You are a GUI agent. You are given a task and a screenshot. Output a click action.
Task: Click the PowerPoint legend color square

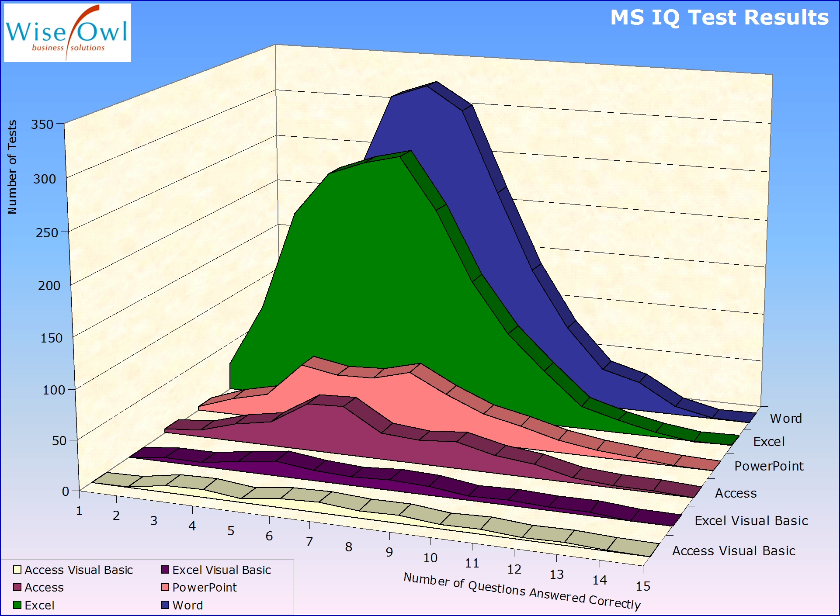point(165,587)
